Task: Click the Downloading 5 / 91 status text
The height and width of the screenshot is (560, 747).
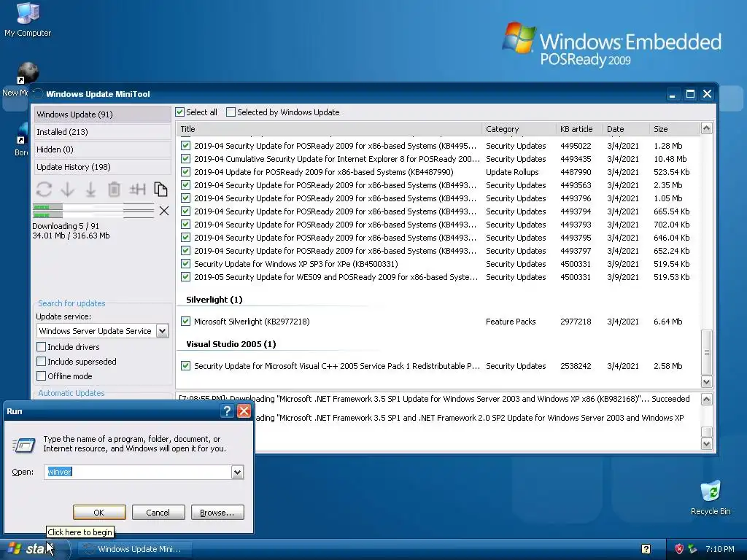Action: pos(66,226)
